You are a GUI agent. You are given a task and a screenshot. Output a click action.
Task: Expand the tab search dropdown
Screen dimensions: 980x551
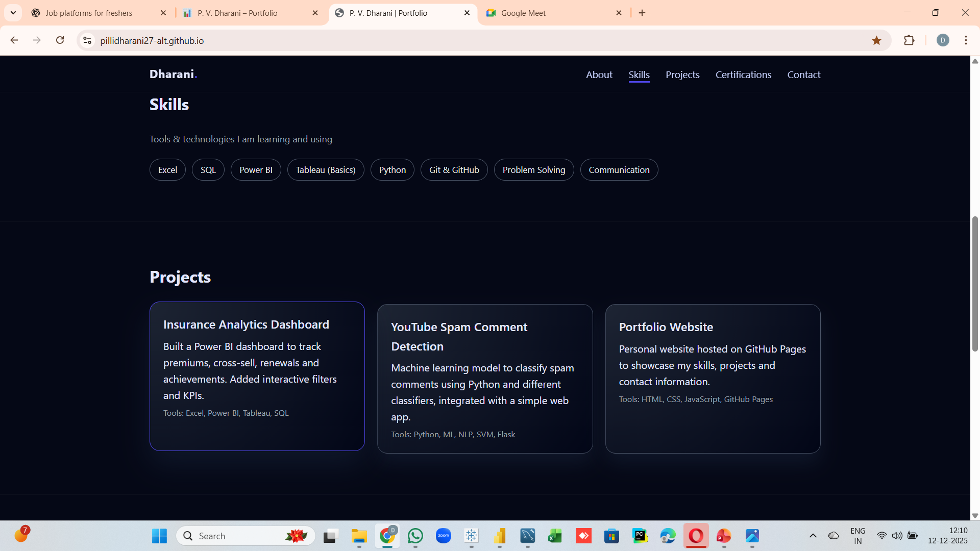[x=13, y=13]
